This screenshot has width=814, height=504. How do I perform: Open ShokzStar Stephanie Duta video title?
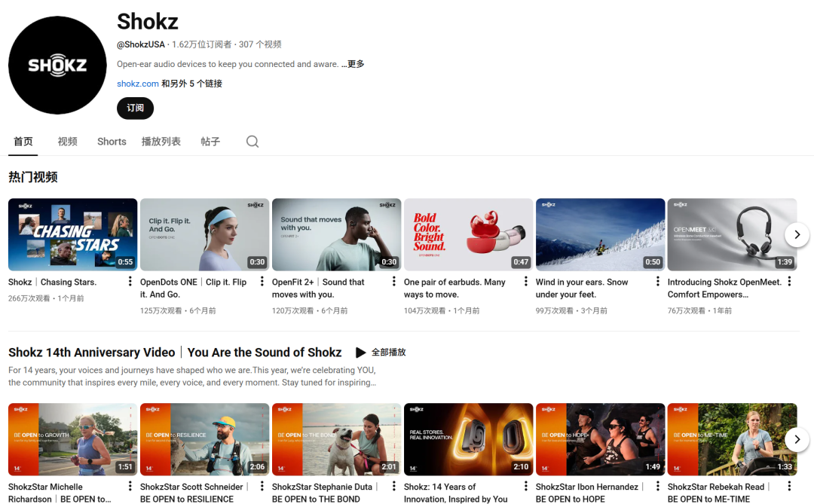[x=325, y=493]
